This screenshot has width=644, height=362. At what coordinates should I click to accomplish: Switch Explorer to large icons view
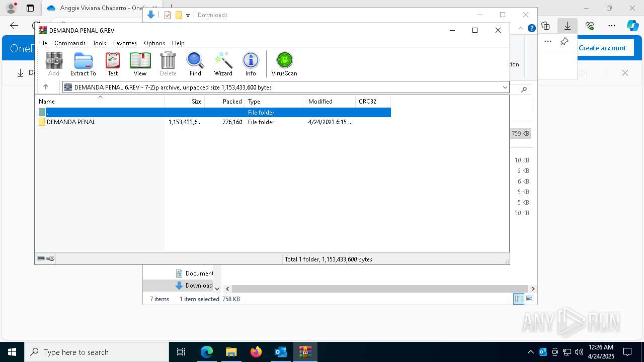coord(529,299)
